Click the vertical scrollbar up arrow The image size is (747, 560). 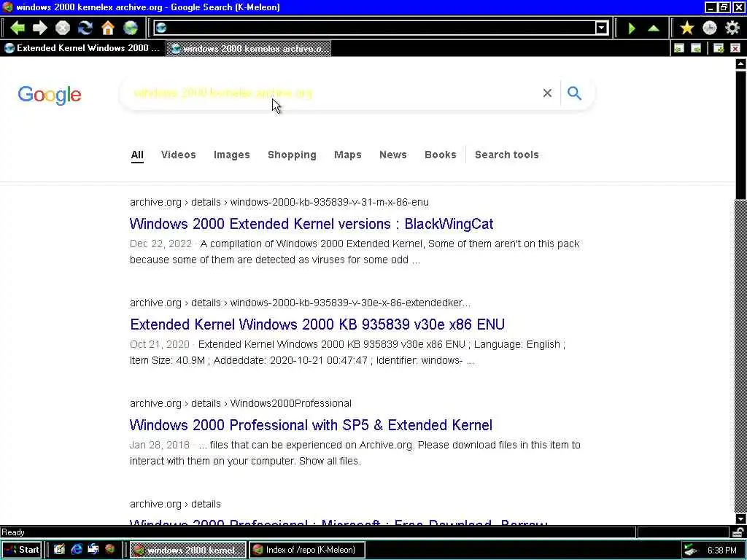click(740, 63)
